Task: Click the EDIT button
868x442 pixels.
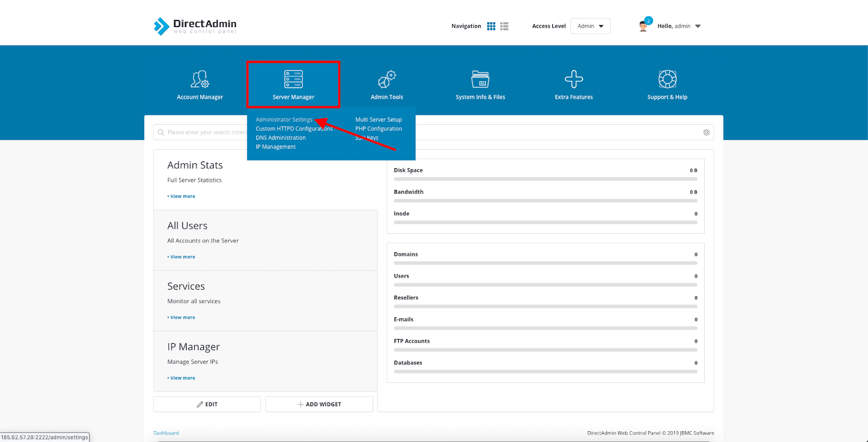Action: [207, 405]
